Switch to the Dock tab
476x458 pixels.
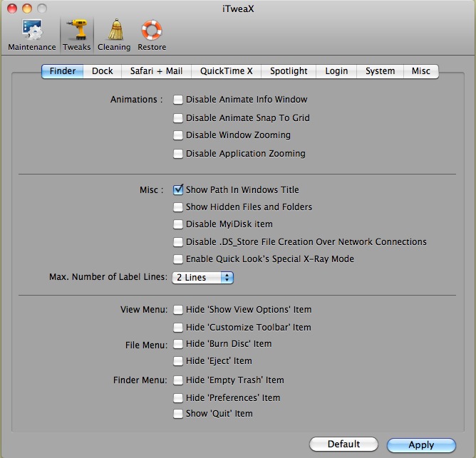pos(103,71)
